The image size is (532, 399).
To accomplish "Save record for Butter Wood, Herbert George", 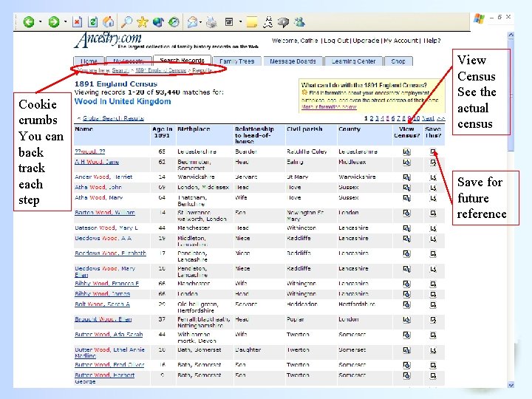I will coord(433,375).
